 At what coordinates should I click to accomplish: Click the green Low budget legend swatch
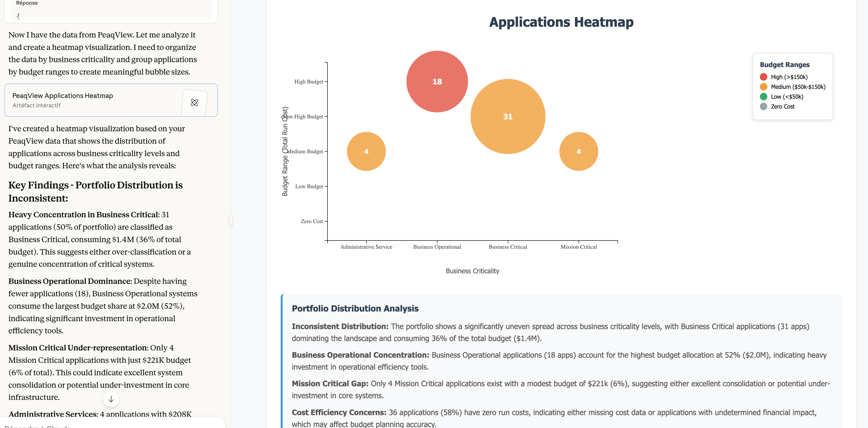pyautogui.click(x=764, y=97)
